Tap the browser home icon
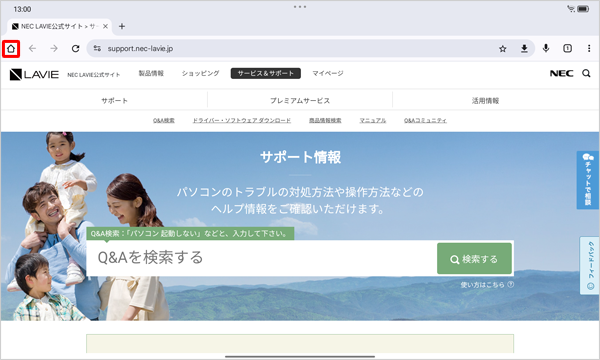 coord(11,49)
